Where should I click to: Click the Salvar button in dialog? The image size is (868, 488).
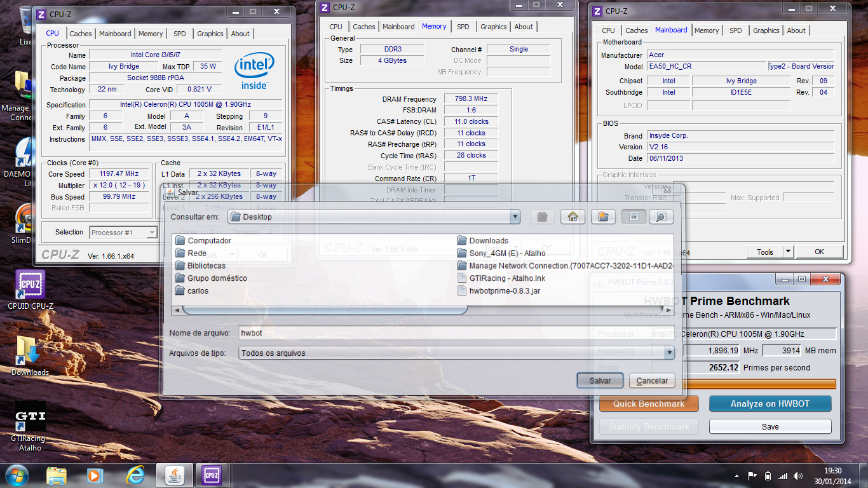coord(600,381)
